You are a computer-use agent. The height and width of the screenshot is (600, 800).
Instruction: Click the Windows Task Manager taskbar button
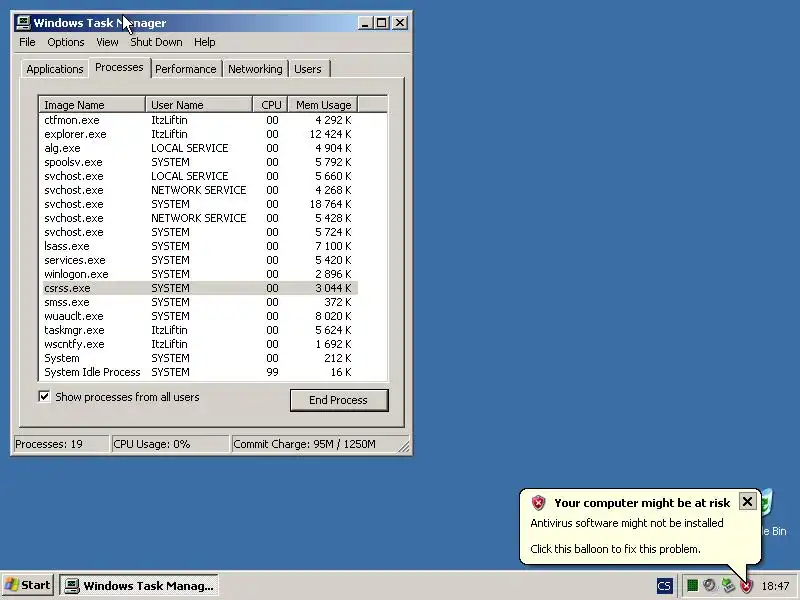click(139, 585)
